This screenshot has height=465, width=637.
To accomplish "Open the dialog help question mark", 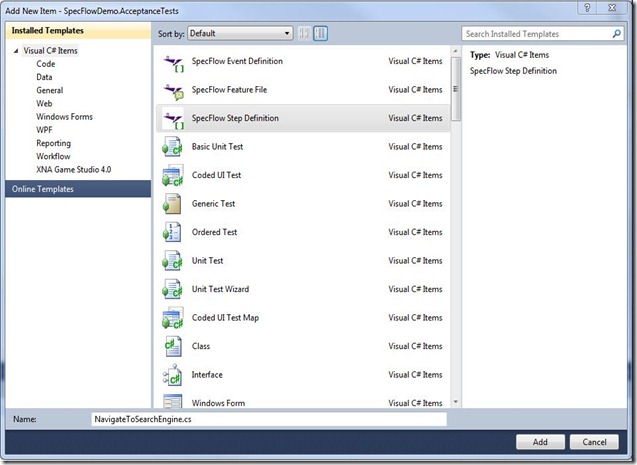I will pos(587,8).
